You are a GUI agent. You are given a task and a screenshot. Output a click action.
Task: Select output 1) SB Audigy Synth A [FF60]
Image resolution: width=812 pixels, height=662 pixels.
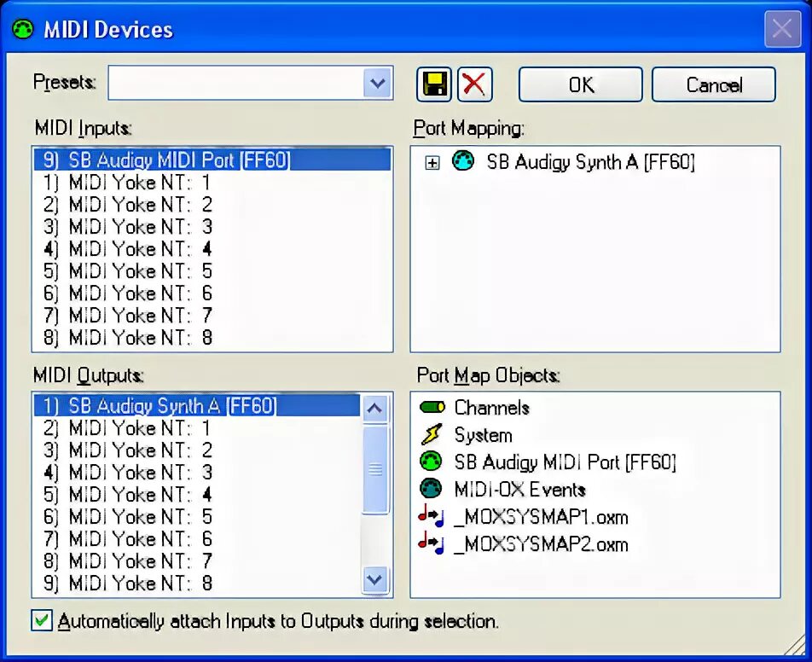point(197,405)
